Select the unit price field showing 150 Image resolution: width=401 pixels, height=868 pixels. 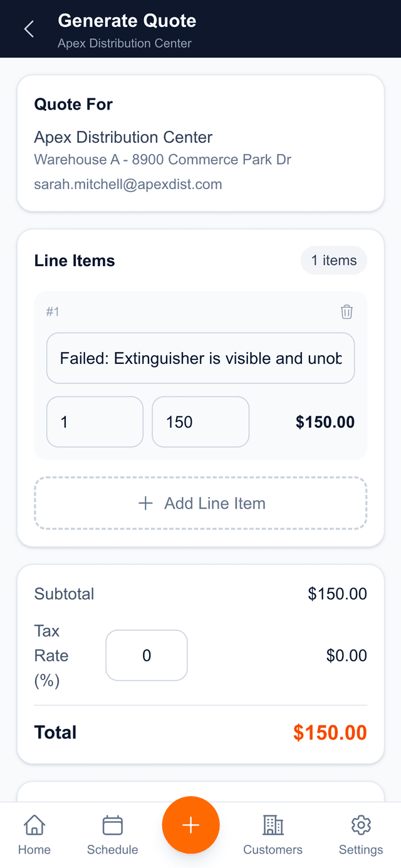coord(200,422)
